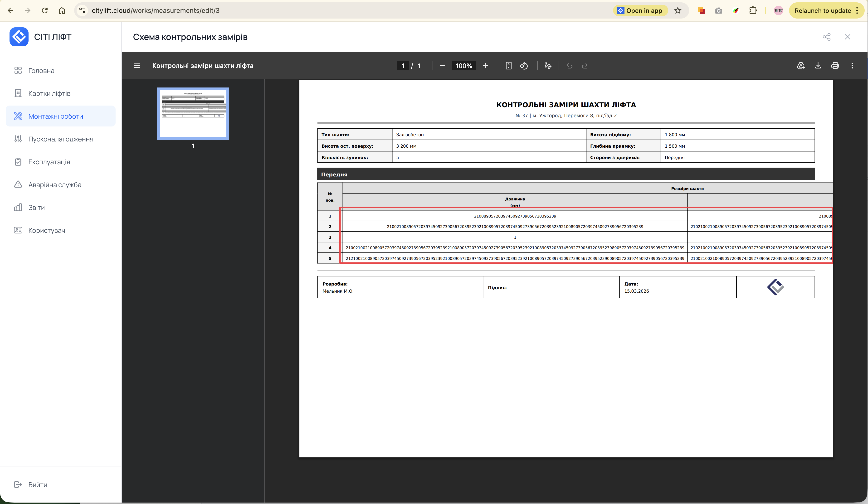Screen dimensions: 868x504
Task: Bookmark this page with star icon
Action: (678, 11)
